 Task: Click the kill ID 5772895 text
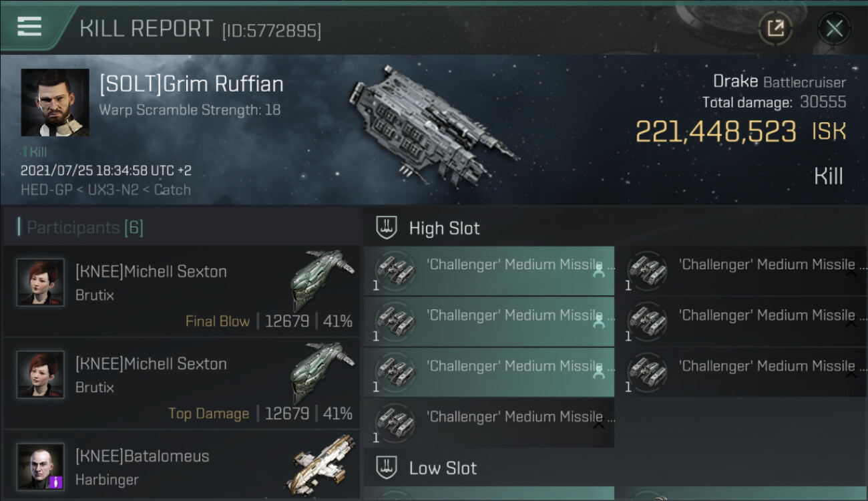pos(271,31)
